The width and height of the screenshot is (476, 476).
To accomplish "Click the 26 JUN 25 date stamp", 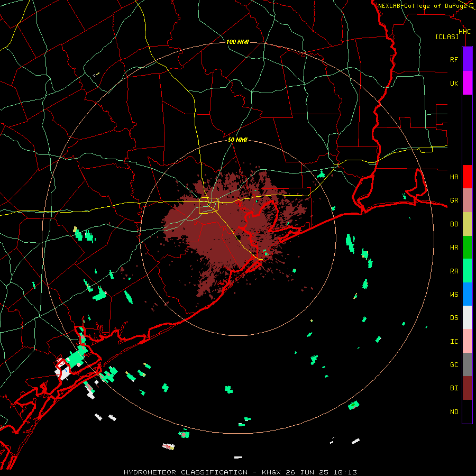I will pos(307,472).
